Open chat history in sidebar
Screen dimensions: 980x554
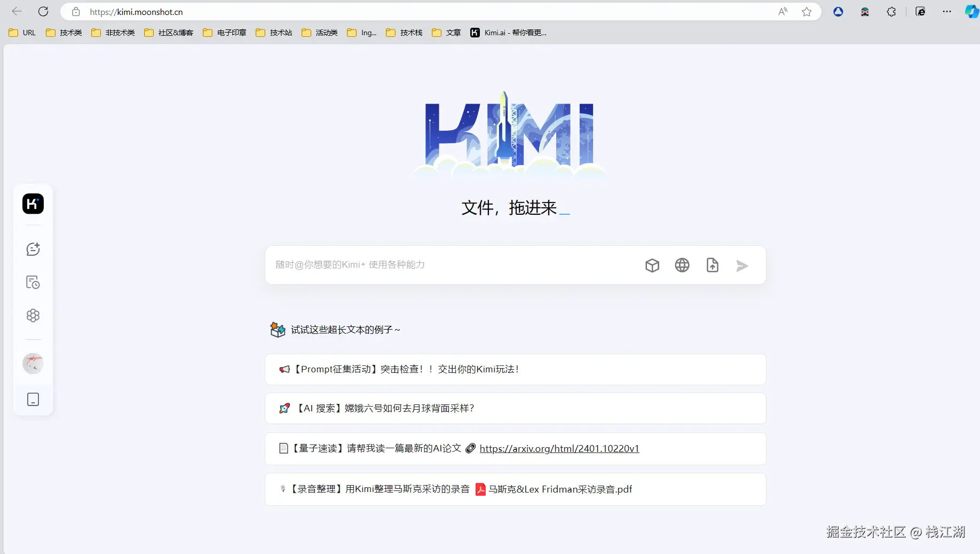click(x=33, y=282)
